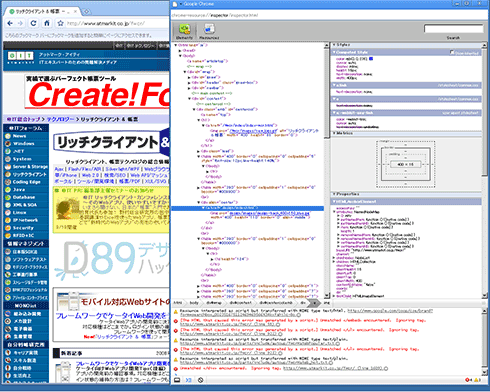This screenshot has height=392, width=490.
Task: Click the Server & Storage sidebar link
Action: (30, 167)
